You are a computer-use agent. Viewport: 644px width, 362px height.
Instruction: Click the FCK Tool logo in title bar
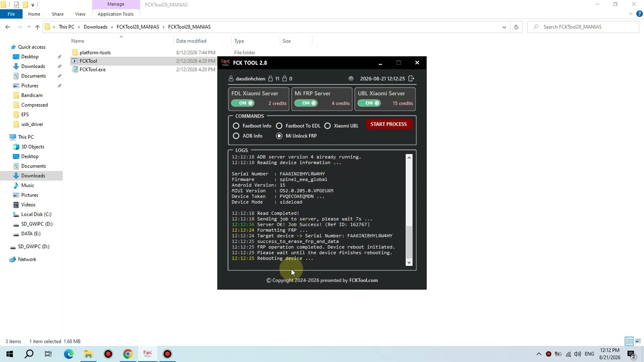225,63
